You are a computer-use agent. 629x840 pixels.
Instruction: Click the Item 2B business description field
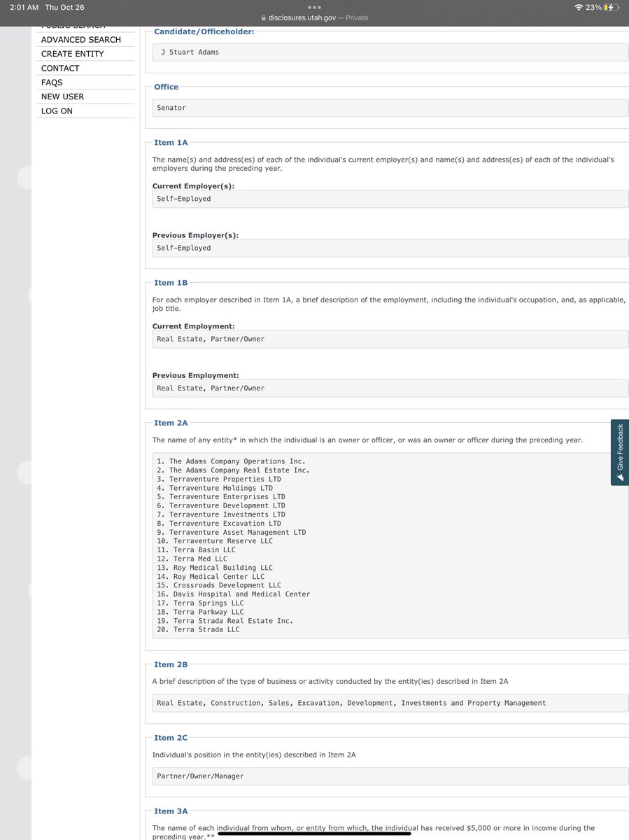coord(390,703)
